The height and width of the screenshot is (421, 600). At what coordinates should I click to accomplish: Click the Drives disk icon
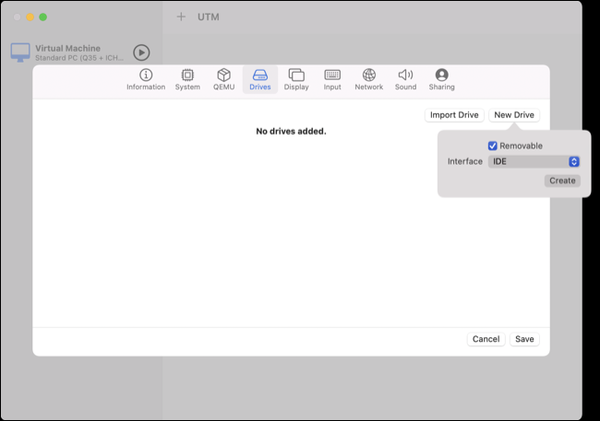tap(260, 75)
